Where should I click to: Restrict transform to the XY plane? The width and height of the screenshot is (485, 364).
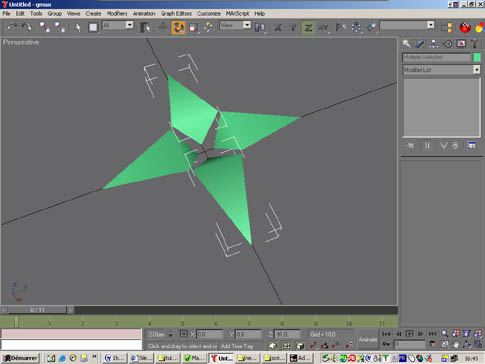click(x=323, y=27)
